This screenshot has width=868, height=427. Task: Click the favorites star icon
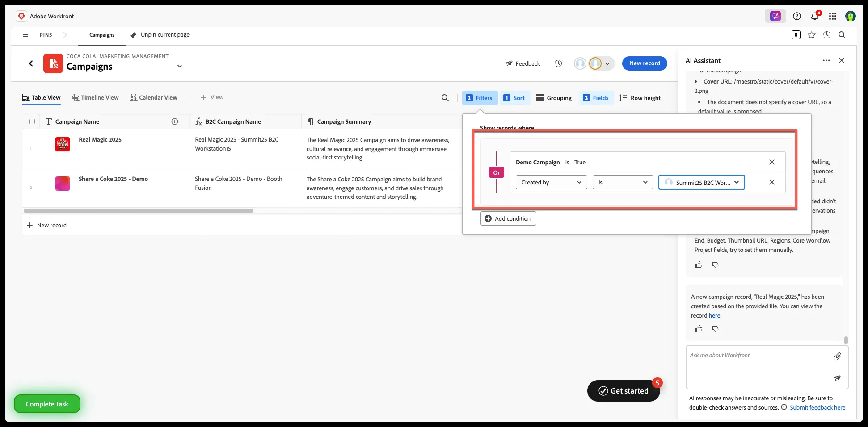pyautogui.click(x=812, y=35)
